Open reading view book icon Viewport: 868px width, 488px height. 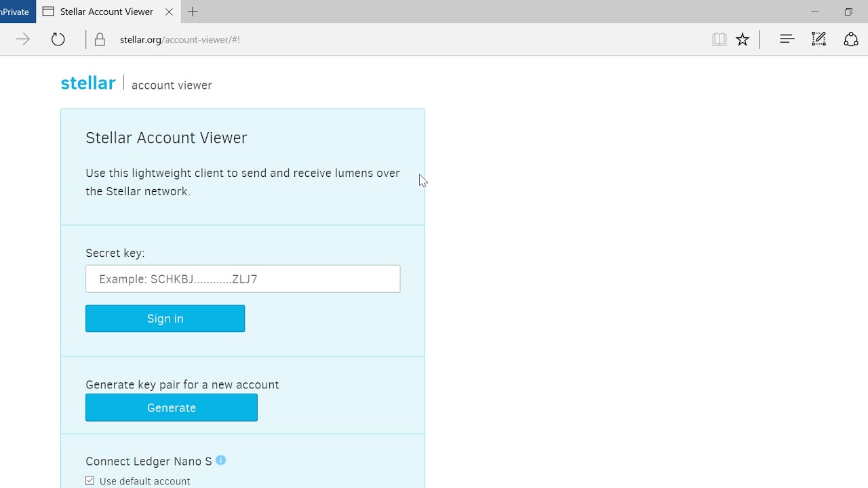[x=719, y=39]
